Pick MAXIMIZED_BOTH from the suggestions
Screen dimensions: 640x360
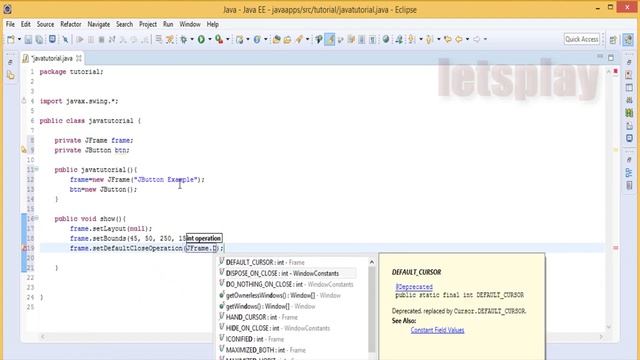tap(287, 350)
